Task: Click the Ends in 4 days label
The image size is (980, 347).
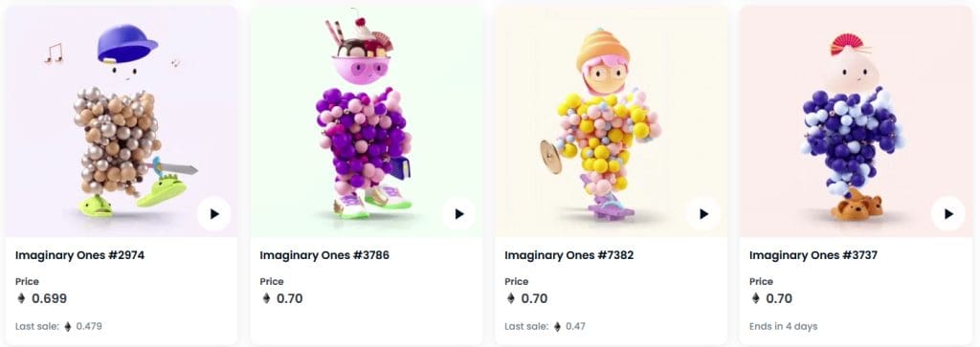Action: [x=783, y=326]
